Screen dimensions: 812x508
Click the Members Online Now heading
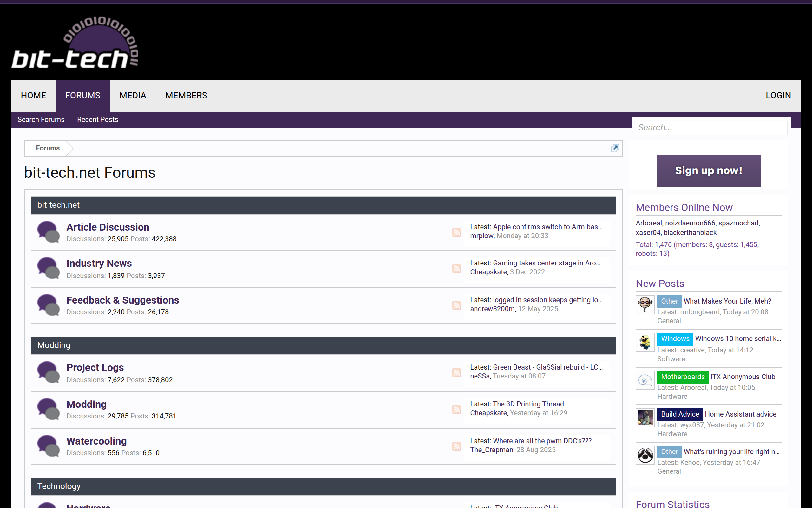tap(684, 207)
